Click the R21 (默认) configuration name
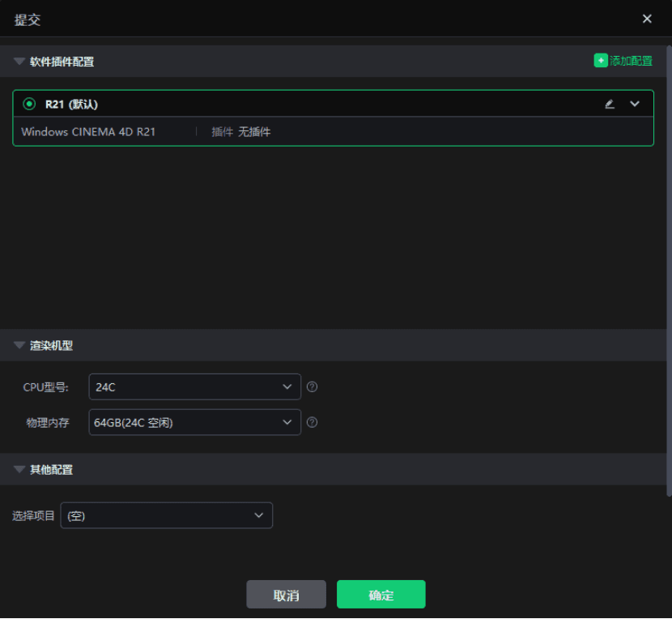 click(x=71, y=105)
